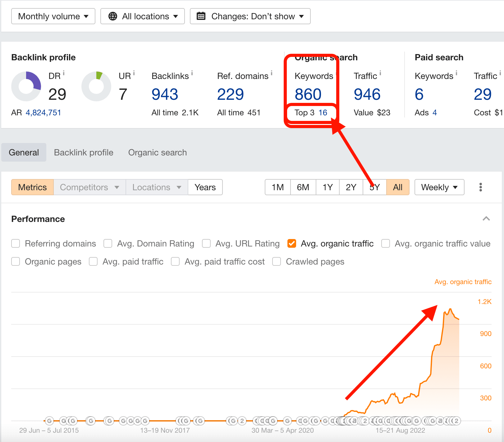Set chart range to 1Y
The height and width of the screenshot is (442, 504).
(x=328, y=187)
